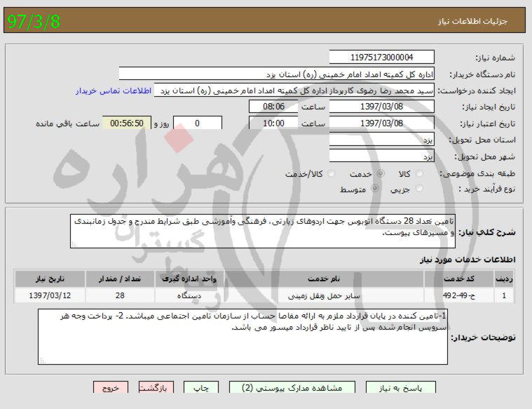This screenshot has width=532, height=409.
Task: Click the واحد اندازه گیری column header
Action: [x=189, y=279]
